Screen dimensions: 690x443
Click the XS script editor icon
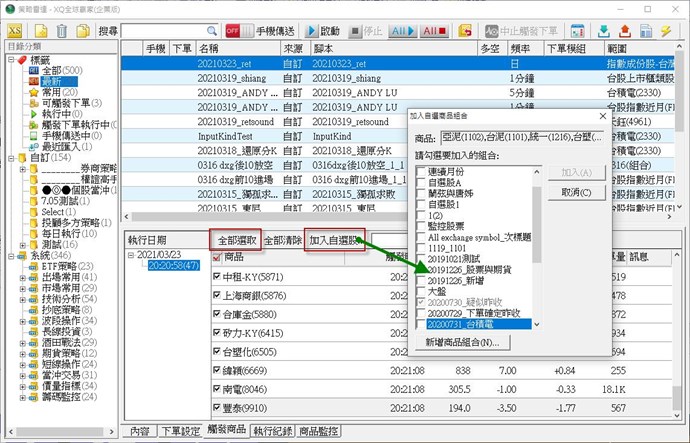point(14,31)
